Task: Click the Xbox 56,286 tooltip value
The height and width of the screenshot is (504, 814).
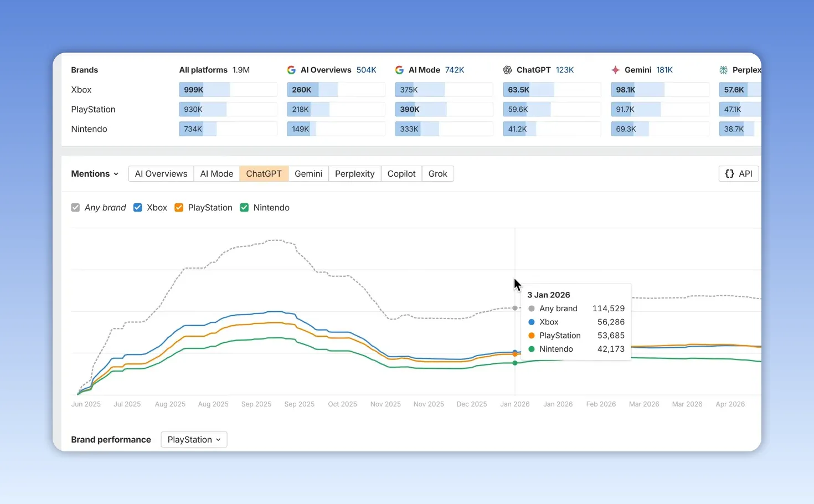Action: pos(611,322)
